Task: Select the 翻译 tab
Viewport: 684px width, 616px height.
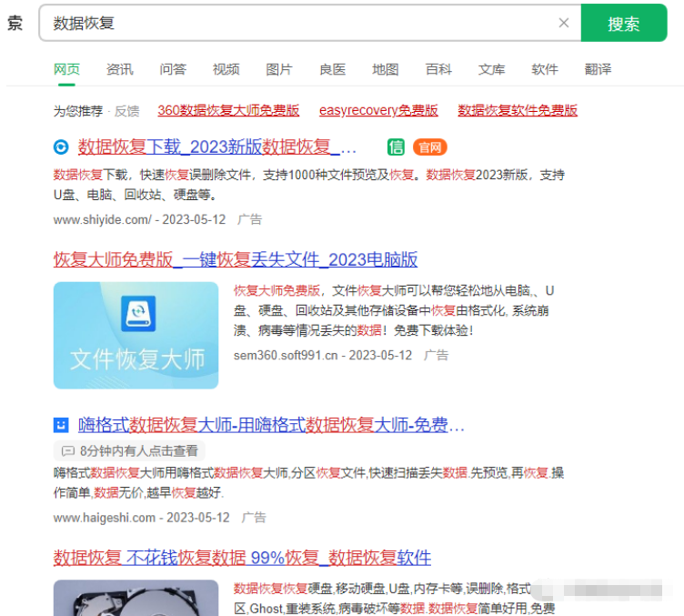Action: pyautogui.click(x=598, y=69)
